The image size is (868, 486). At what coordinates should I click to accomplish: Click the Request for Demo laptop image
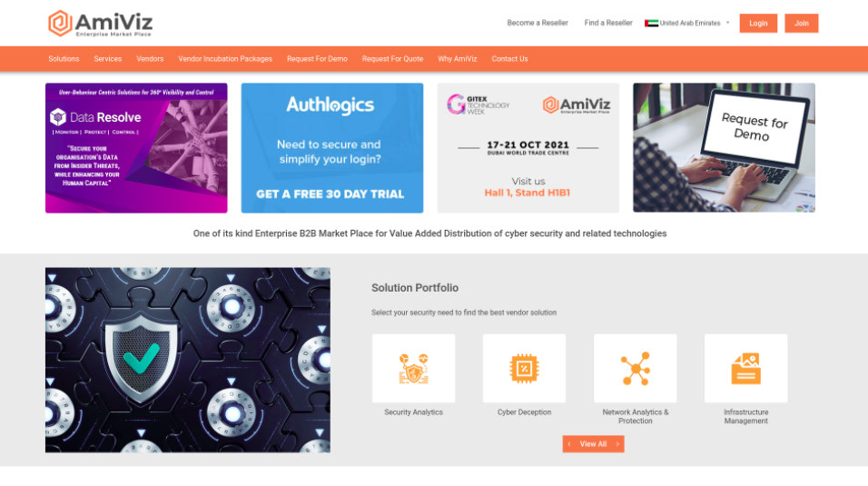724,148
